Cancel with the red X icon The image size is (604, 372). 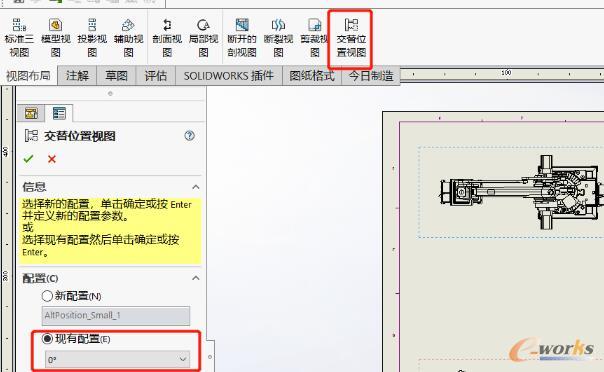point(52,159)
